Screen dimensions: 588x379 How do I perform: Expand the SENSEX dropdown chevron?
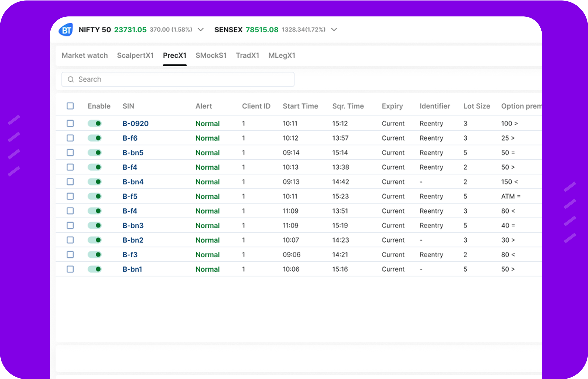point(334,30)
